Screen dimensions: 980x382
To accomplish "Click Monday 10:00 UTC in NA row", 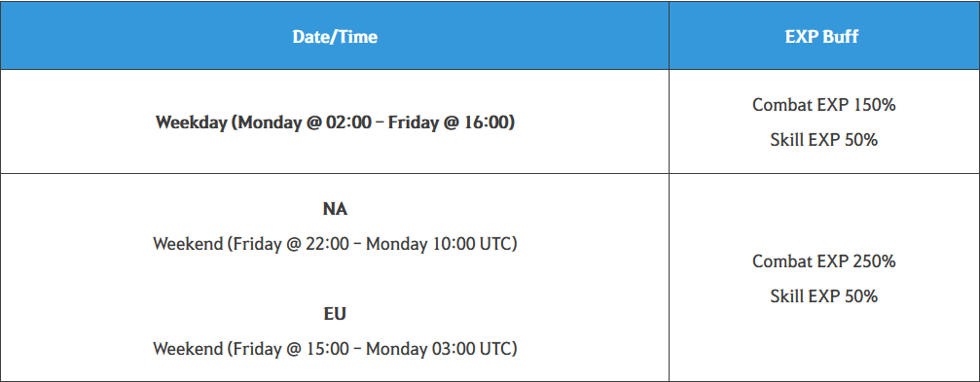I will pos(439,244).
